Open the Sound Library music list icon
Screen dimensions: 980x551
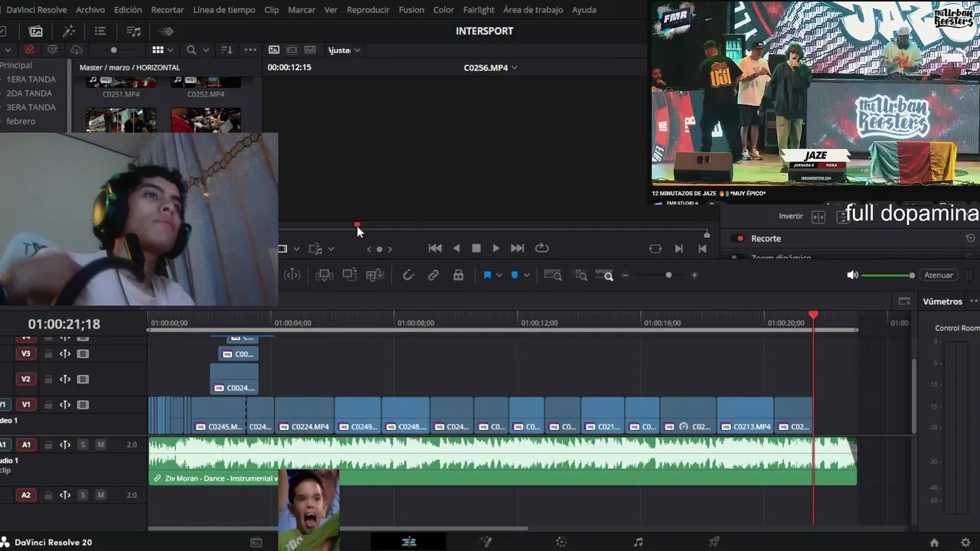(x=133, y=31)
